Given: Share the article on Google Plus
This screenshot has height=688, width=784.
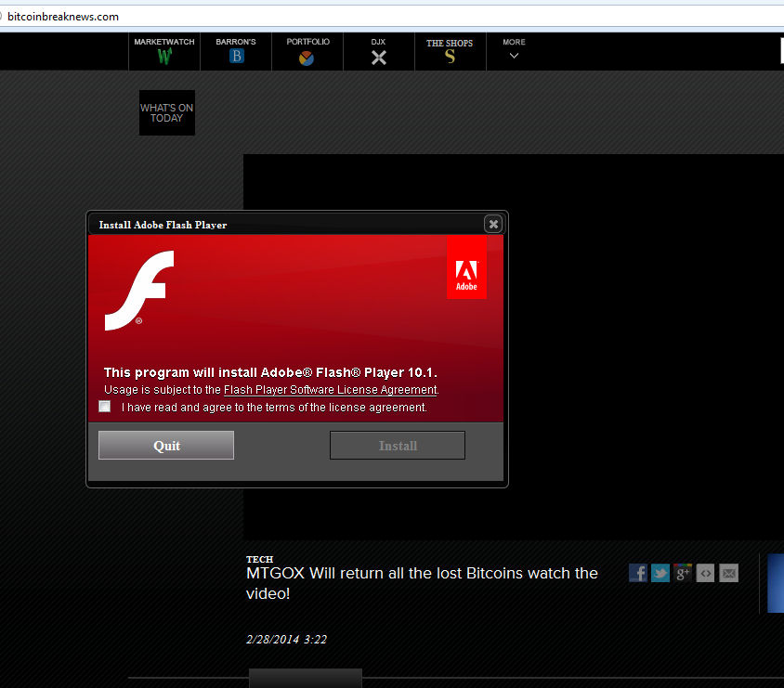Looking at the screenshot, I should point(683,573).
